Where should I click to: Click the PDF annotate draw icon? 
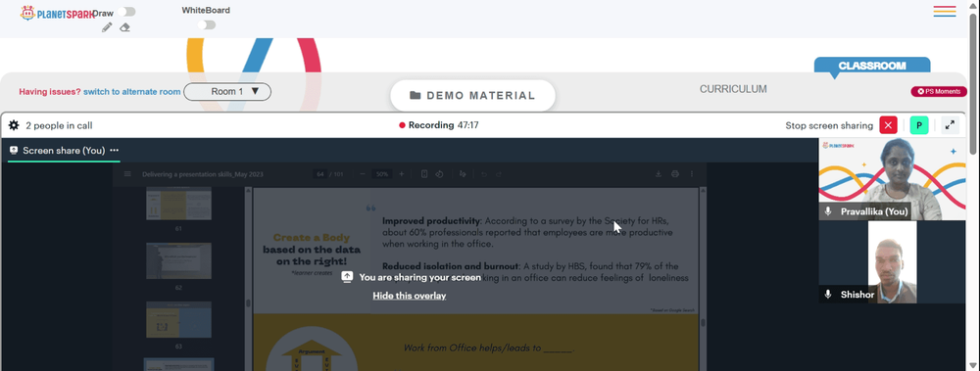click(463, 174)
